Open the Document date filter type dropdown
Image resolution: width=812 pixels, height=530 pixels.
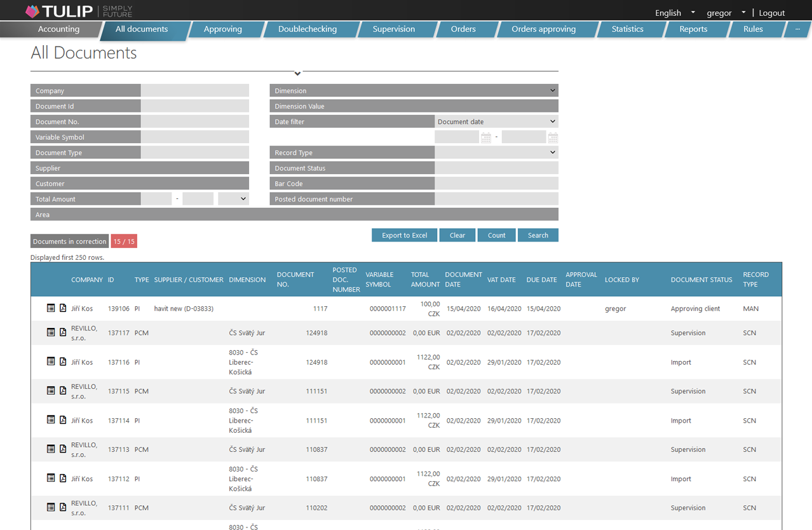[x=551, y=121]
